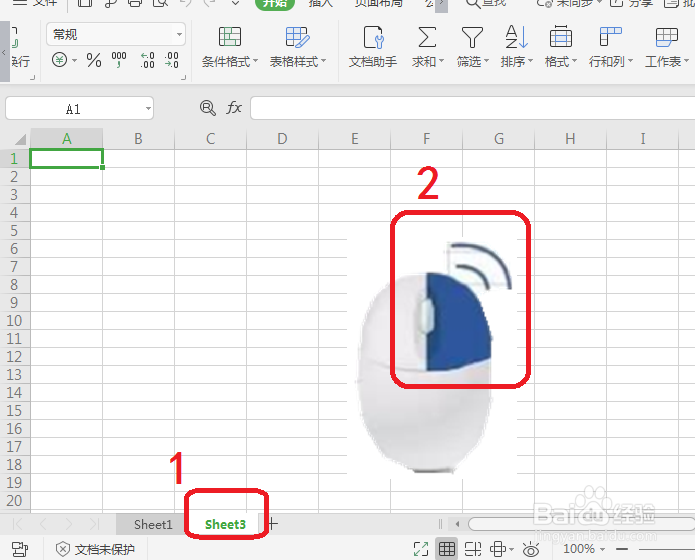Click the horizontal scrollbar track
This screenshot has width=695, height=560.
click(581, 525)
